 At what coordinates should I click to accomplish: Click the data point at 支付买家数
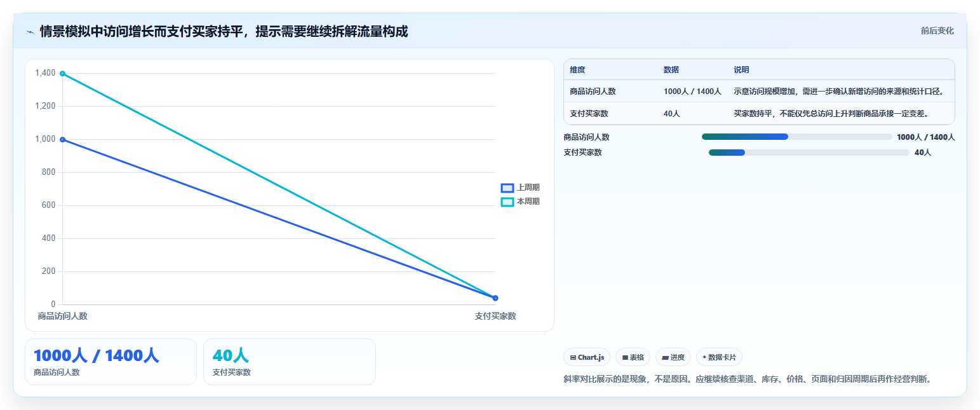click(x=495, y=298)
